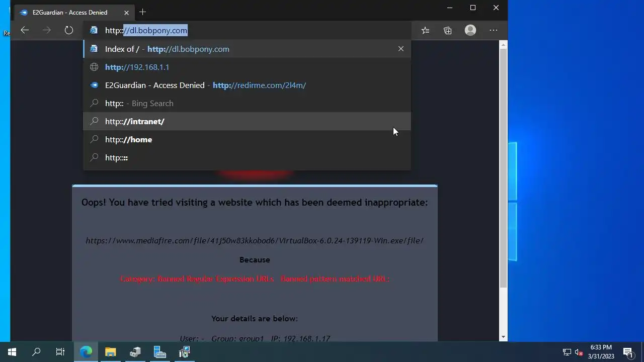Click the scrollbar up arrow
Image resolution: width=644 pixels, height=362 pixels.
click(x=503, y=45)
